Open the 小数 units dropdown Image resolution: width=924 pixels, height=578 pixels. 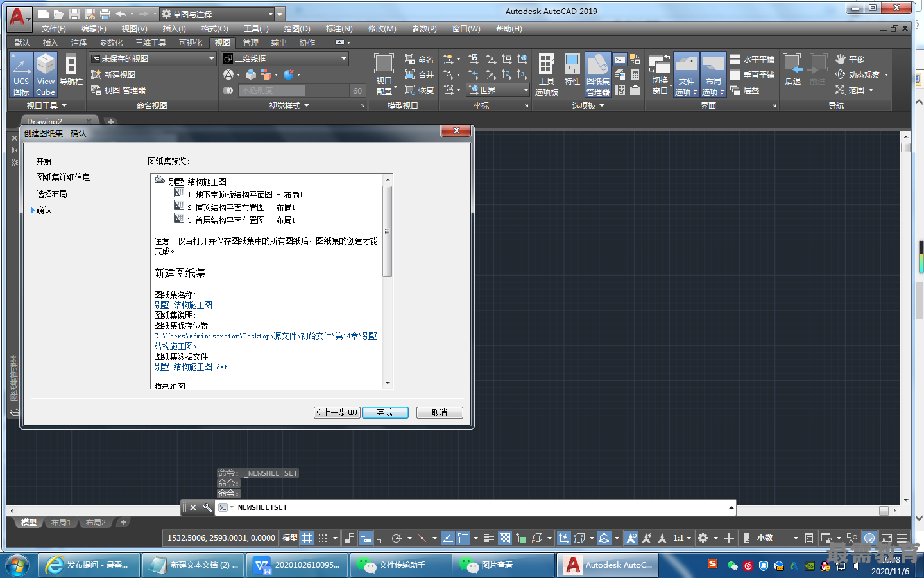pos(776,538)
